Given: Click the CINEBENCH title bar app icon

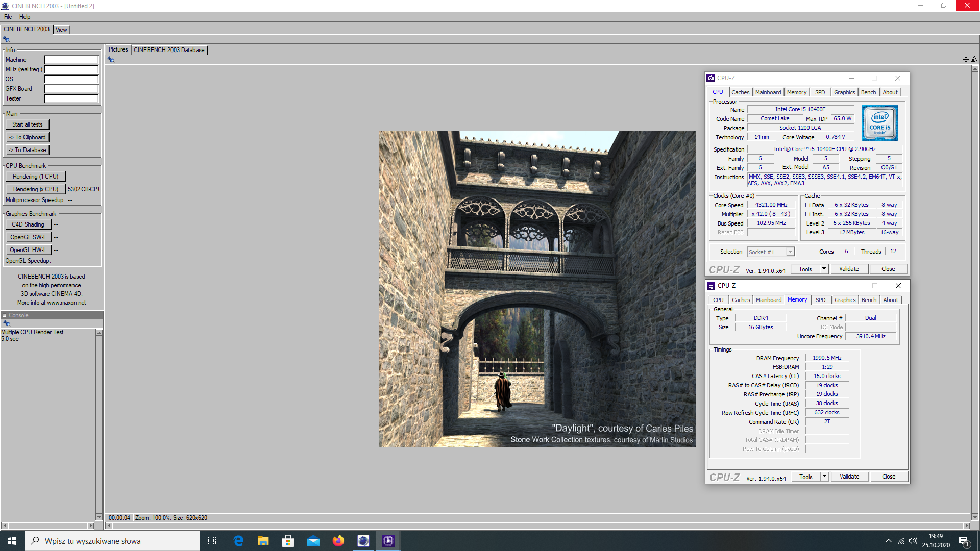Looking at the screenshot, I should tap(5, 6).
